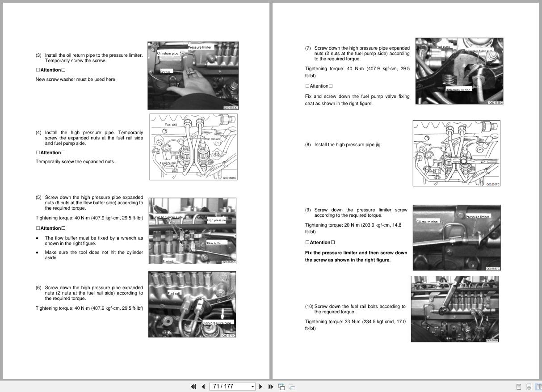Return to the previous view

pyautogui.click(x=281, y=386)
